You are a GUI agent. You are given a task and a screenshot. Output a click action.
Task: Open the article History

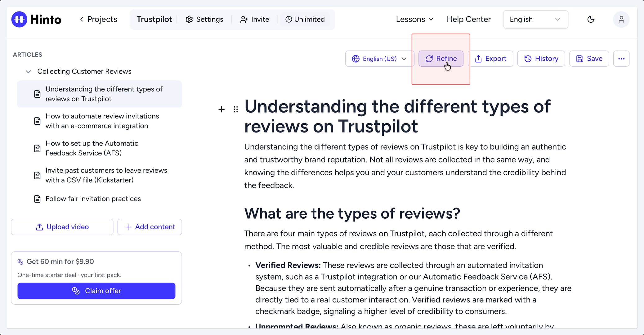(541, 59)
